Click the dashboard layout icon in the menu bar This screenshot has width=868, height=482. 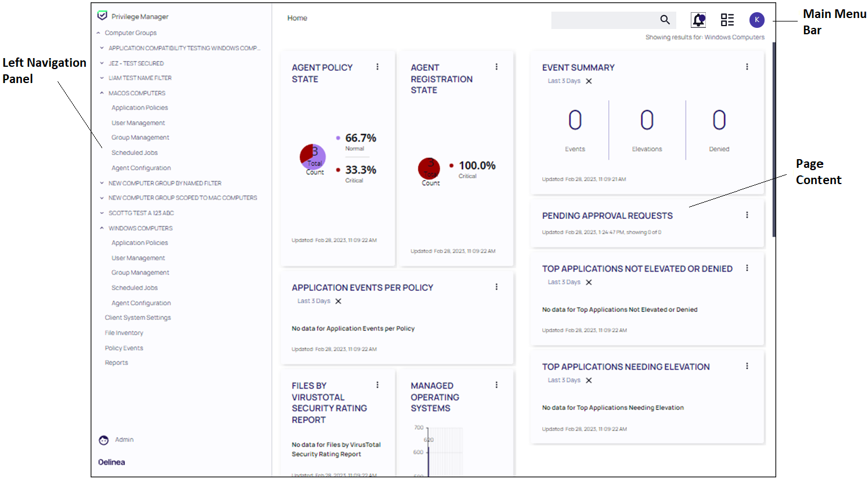pyautogui.click(x=727, y=19)
